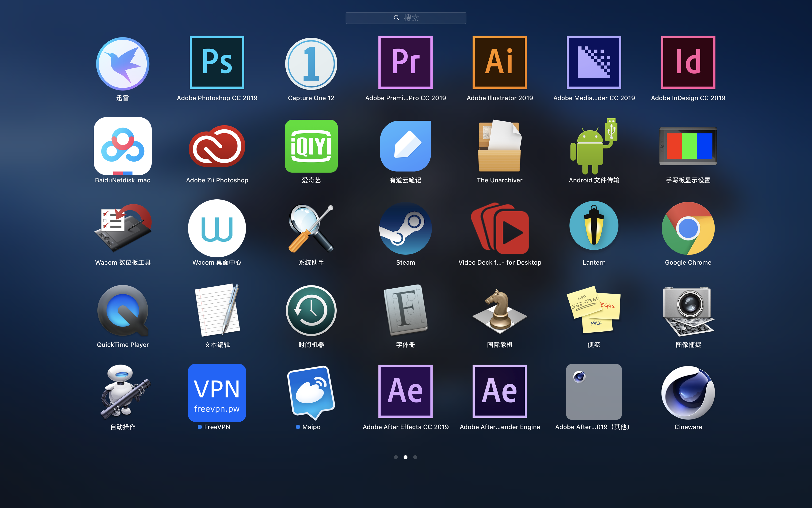Launch Adobe Premiere Pro CC 2019
The width and height of the screenshot is (812, 508).
point(405,62)
